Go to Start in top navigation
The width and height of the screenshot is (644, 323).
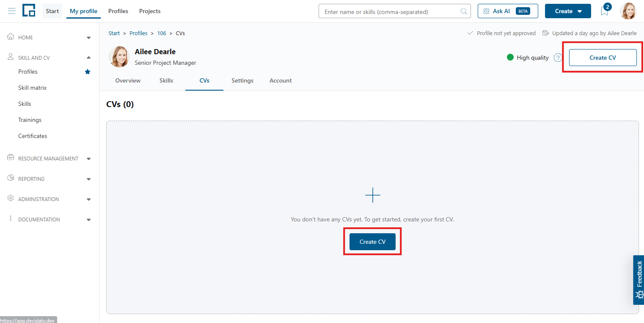[x=52, y=11]
